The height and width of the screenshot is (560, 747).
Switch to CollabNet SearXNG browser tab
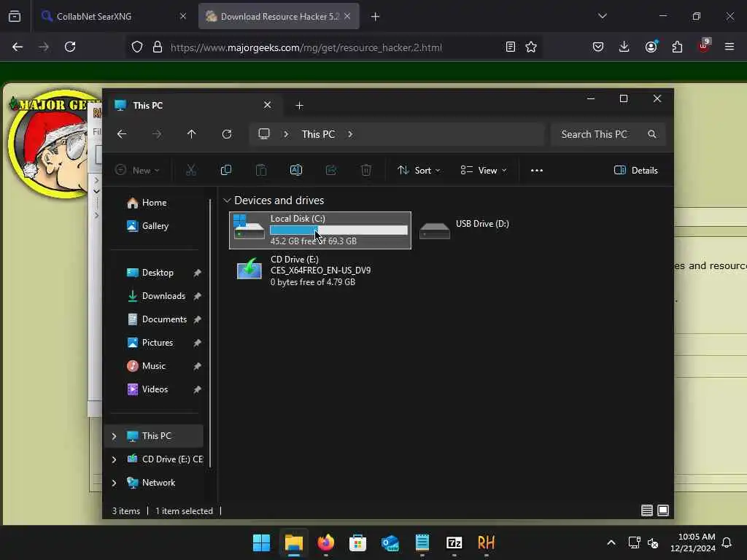pyautogui.click(x=114, y=16)
